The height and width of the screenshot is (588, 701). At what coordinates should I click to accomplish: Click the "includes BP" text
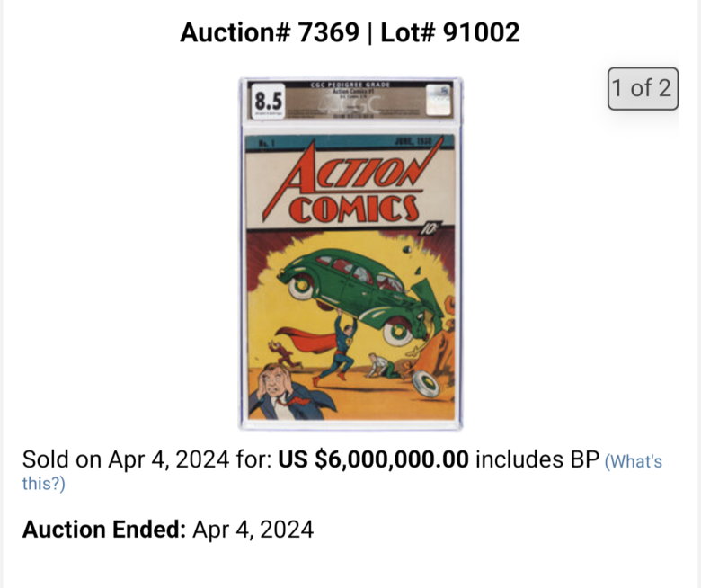(537, 459)
